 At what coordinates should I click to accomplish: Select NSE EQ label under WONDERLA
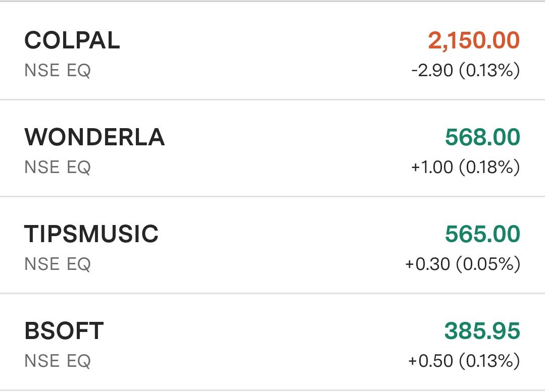click(58, 167)
